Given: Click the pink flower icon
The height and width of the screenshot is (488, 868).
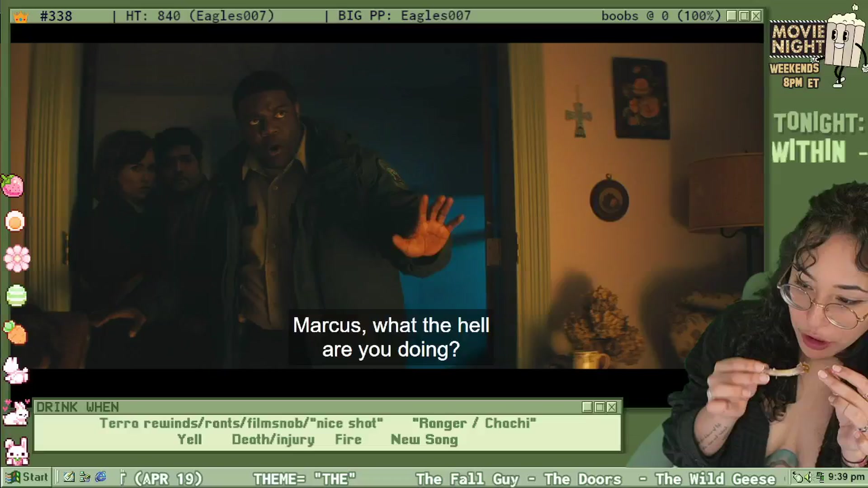Looking at the screenshot, I should pos(17,258).
